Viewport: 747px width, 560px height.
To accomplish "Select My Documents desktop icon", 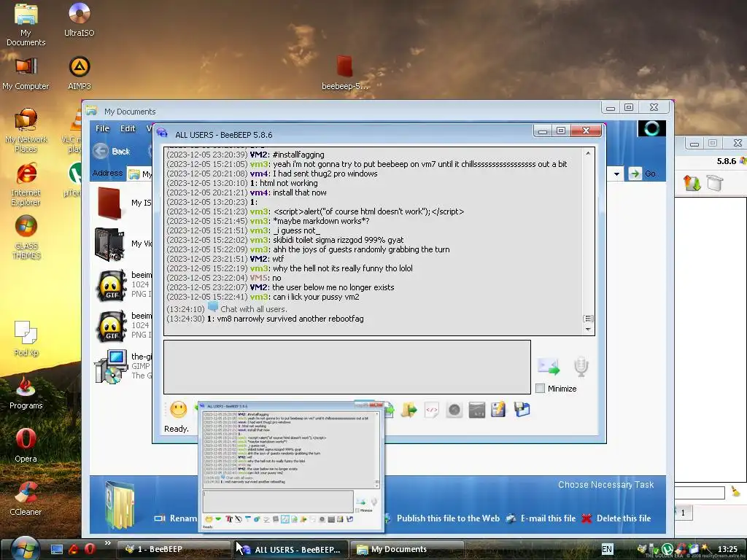I will point(26,25).
